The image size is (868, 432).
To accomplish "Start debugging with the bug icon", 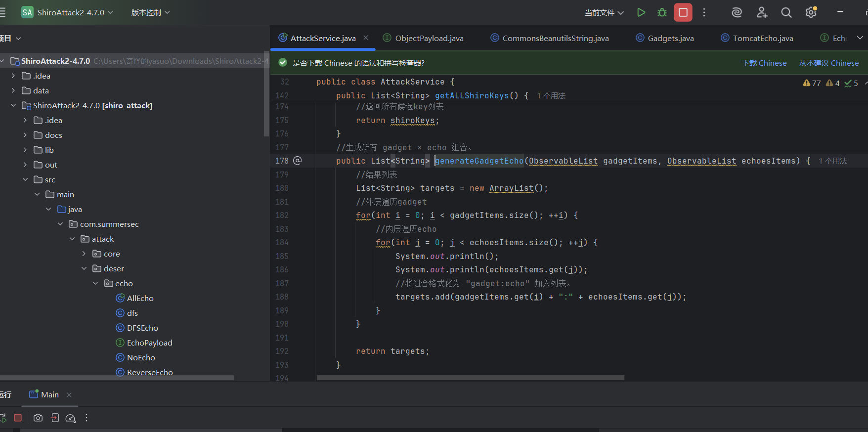I will [662, 12].
